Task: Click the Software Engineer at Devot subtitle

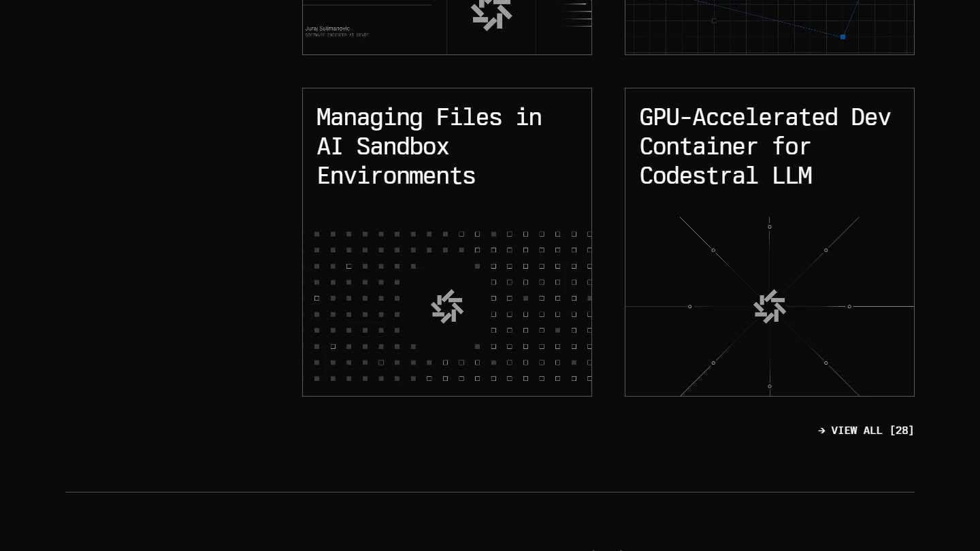Action: tap(337, 35)
